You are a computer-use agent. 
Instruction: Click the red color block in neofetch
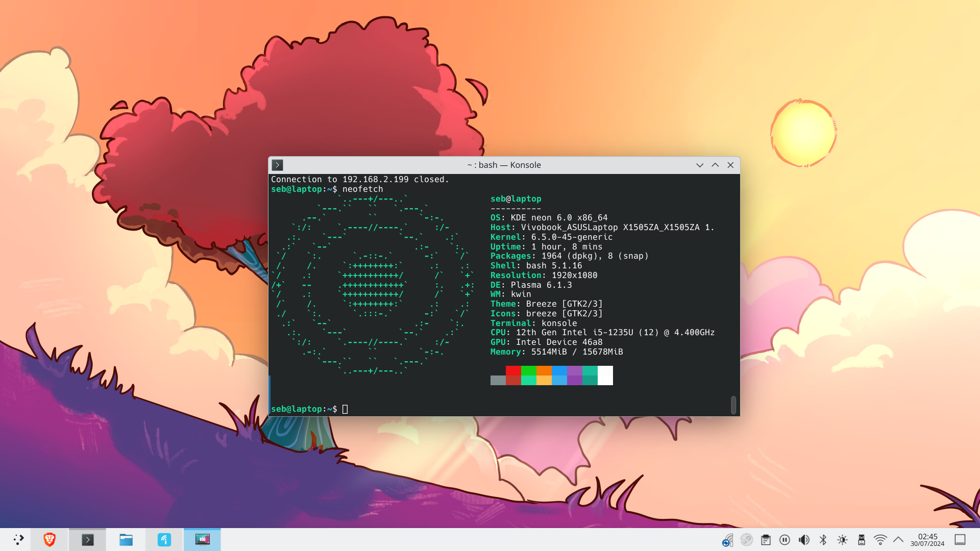(513, 371)
